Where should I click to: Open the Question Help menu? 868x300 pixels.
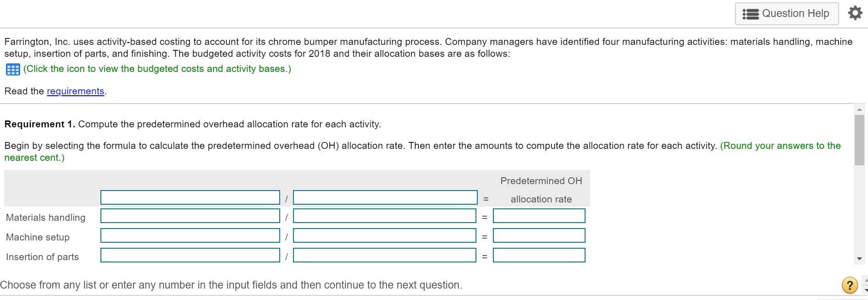coord(786,13)
